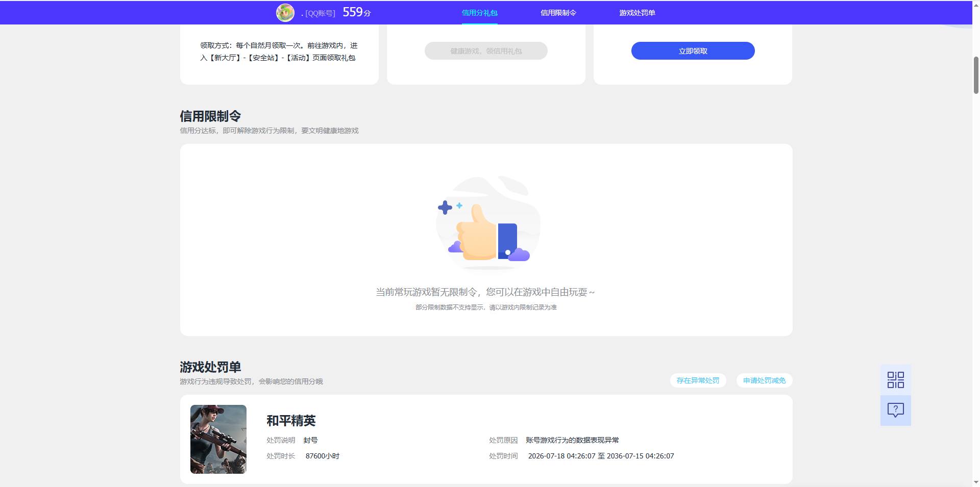Viewport: 980px width, 487px height.
Task: Click the 游戏处罚单 section heading
Action: pos(210,367)
